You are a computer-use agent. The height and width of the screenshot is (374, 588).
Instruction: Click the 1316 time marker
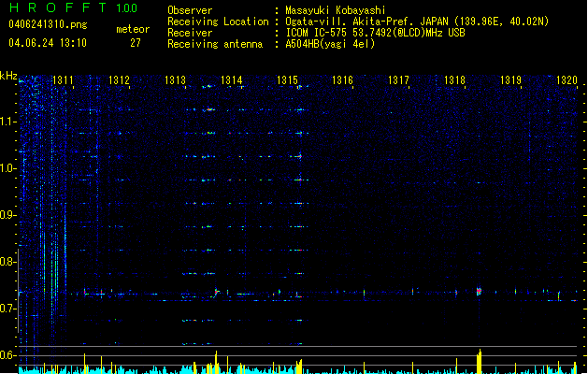tap(343, 80)
